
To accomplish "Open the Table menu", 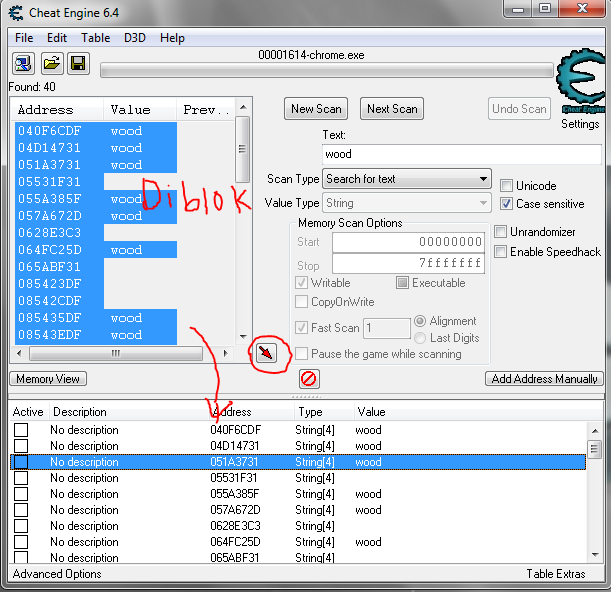I will pyautogui.click(x=95, y=38).
